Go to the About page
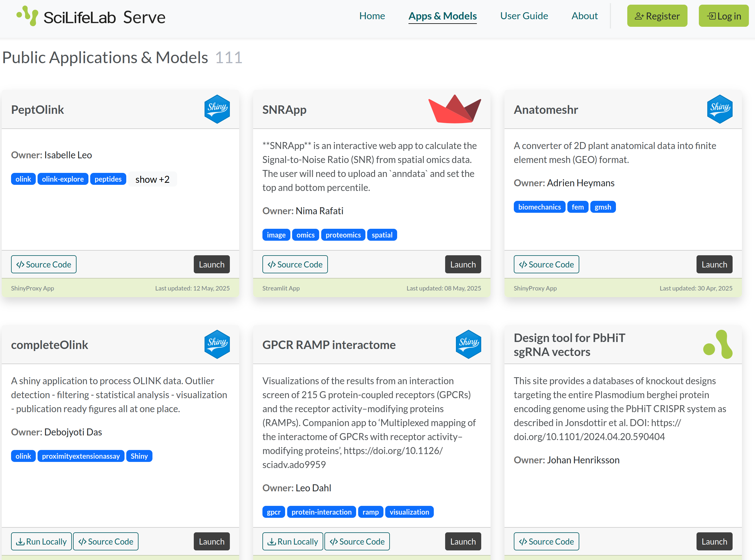The image size is (755, 560). tap(584, 16)
